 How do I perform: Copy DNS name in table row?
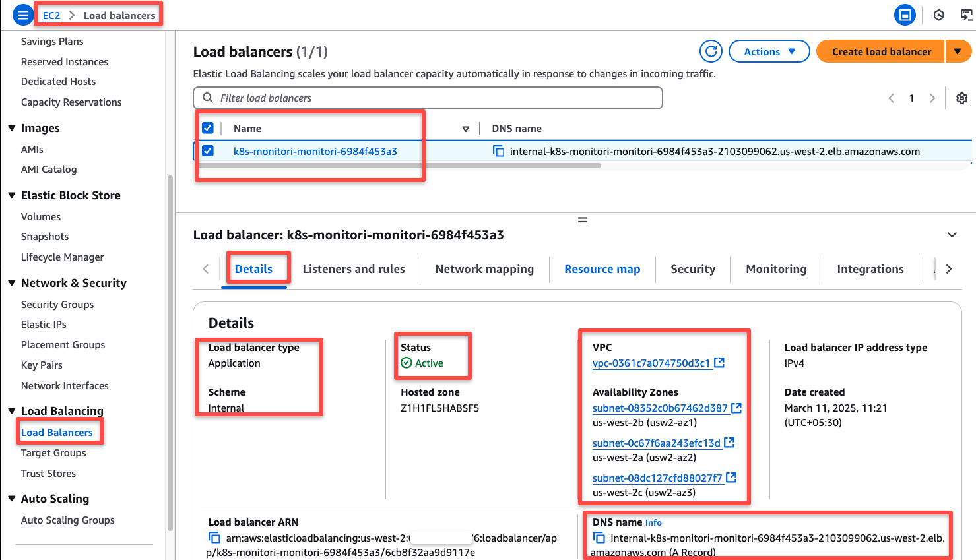(x=499, y=151)
